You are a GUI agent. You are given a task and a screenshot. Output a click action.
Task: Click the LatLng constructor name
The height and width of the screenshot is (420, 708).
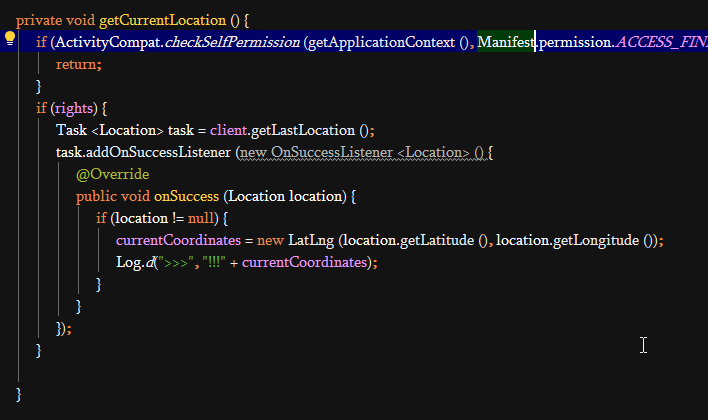[x=311, y=240]
